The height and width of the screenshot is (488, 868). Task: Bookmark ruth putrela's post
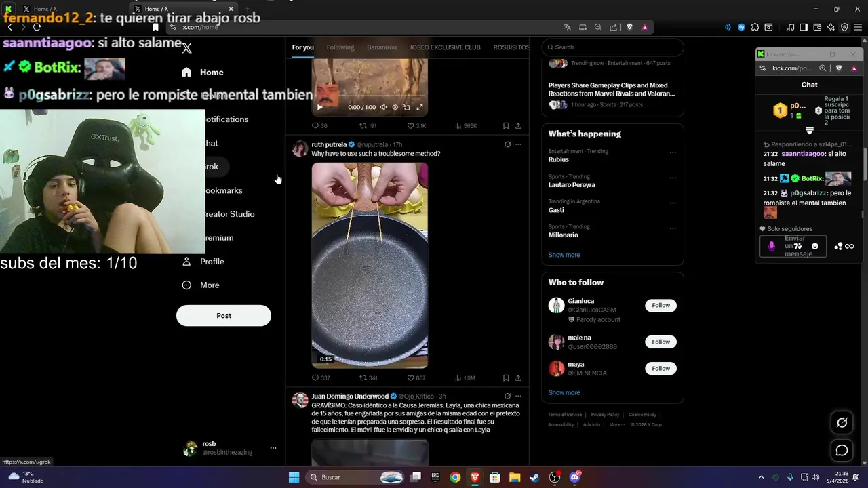pos(506,378)
